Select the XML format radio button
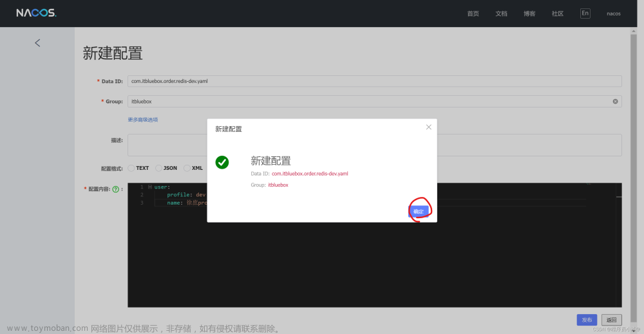Image resolution: width=644 pixels, height=334 pixels. coord(187,168)
